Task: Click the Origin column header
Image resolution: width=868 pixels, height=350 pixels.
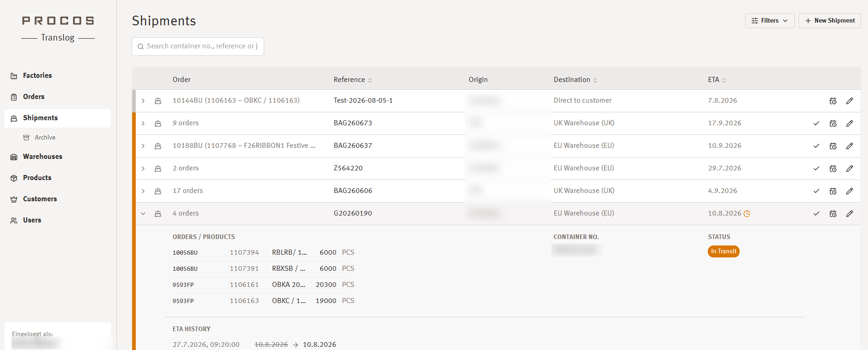Action: pyautogui.click(x=478, y=80)
